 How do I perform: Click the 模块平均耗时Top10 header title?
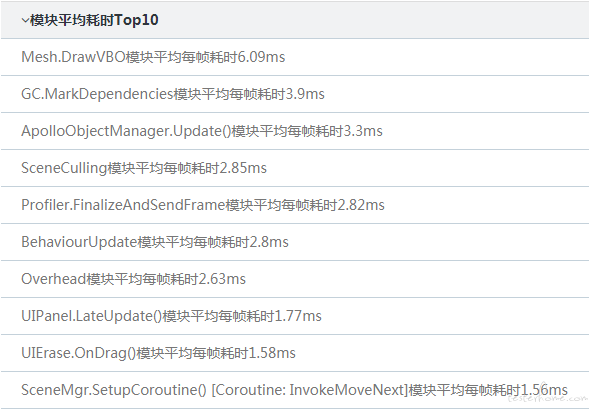[x=94, y=20]
